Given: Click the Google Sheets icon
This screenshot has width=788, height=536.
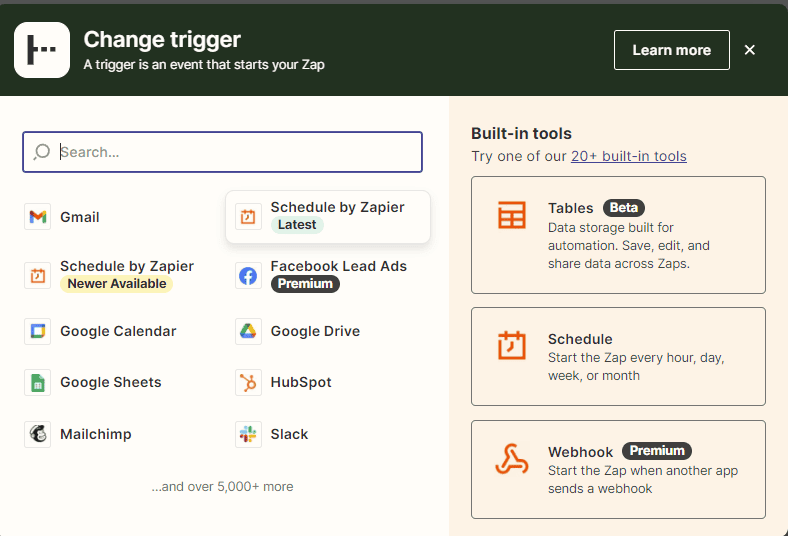Looking at the screenshot, I should point(38,382).
